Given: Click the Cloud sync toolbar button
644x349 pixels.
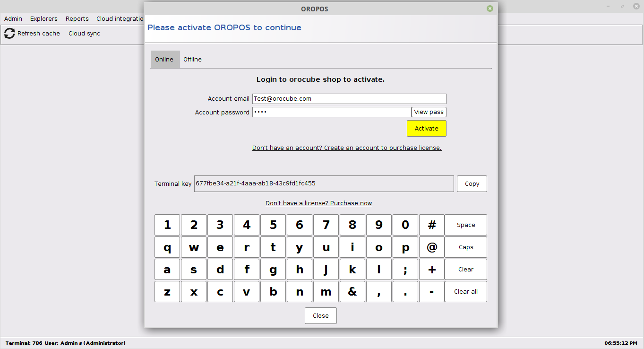Looking at the screenshot, I should [84, 34].
